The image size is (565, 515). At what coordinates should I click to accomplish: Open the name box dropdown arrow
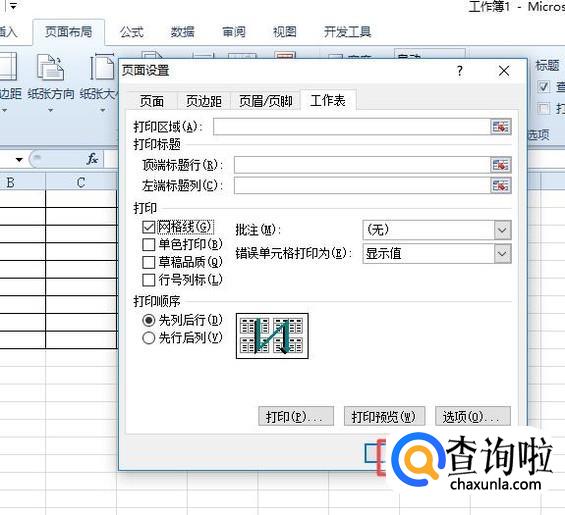pyautogui.click(x=19, y=159)
